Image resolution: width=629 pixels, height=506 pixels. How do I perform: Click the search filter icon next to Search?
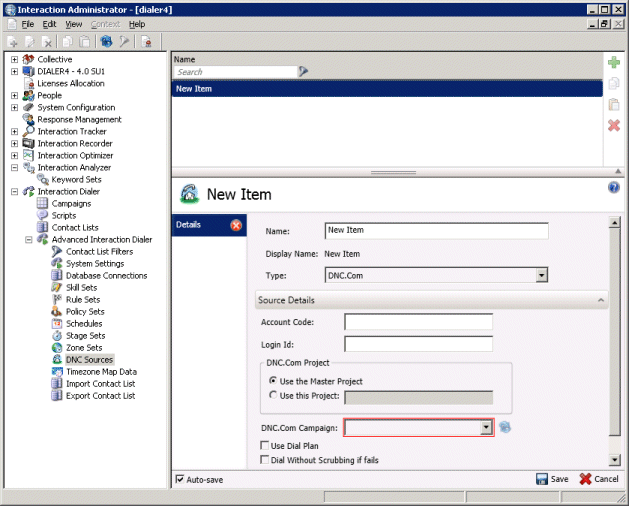pyautogui.click(x=303, y=72)
